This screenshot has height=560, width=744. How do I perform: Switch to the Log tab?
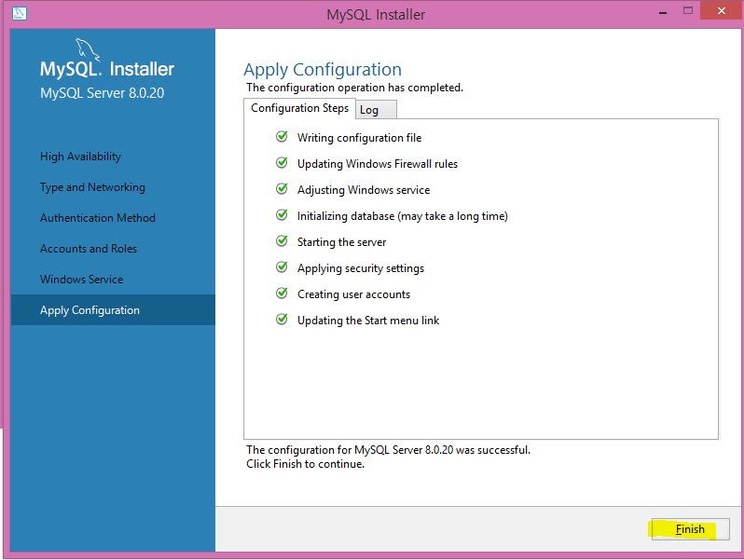(x=376, y=110)
